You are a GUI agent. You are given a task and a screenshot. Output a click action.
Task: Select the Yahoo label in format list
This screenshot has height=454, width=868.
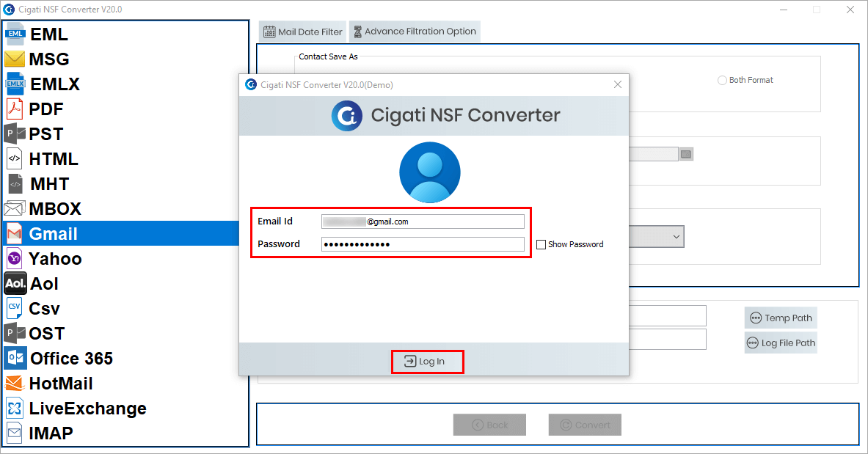tap(55, 259)
